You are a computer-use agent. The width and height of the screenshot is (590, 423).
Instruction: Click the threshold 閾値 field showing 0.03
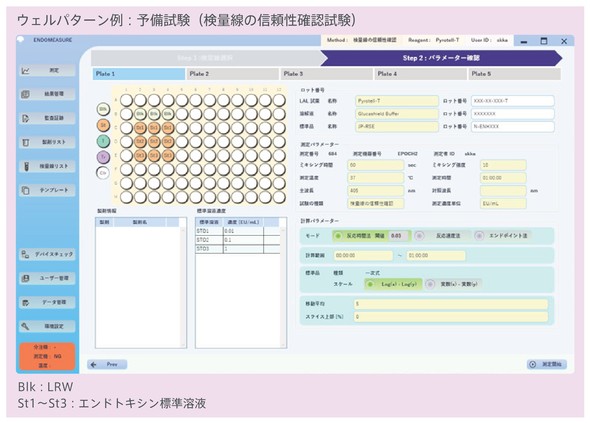pyautogui.click(x=398, y=236)
